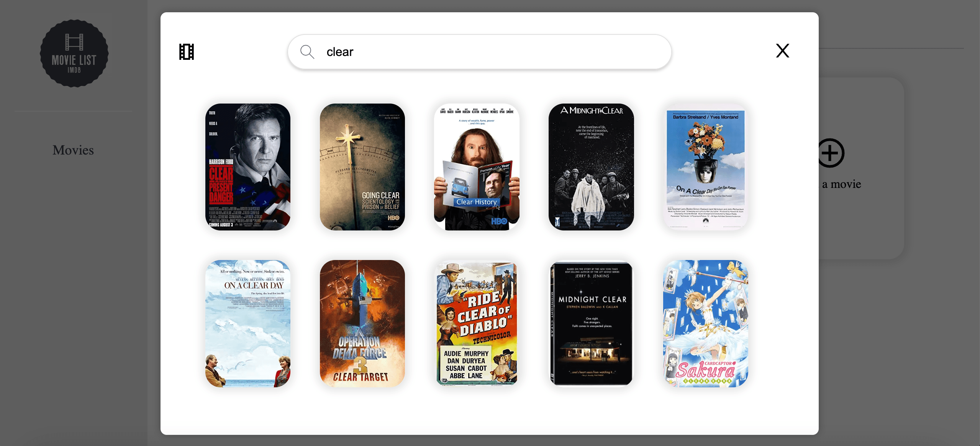
Task: Select the Going Clear Scientology poster
Action: click(362, 167)
